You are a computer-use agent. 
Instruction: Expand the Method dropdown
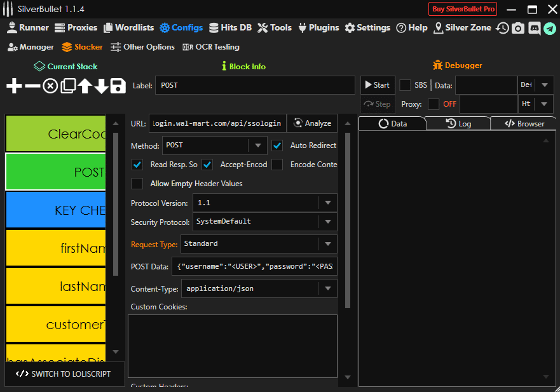pyautogui.click(x=257, y=145)
